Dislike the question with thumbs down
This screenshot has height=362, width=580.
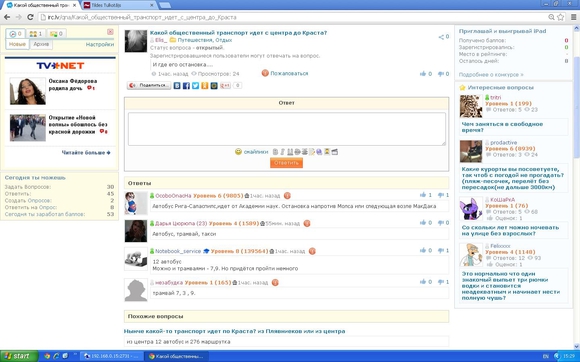[x=441, y=74]
